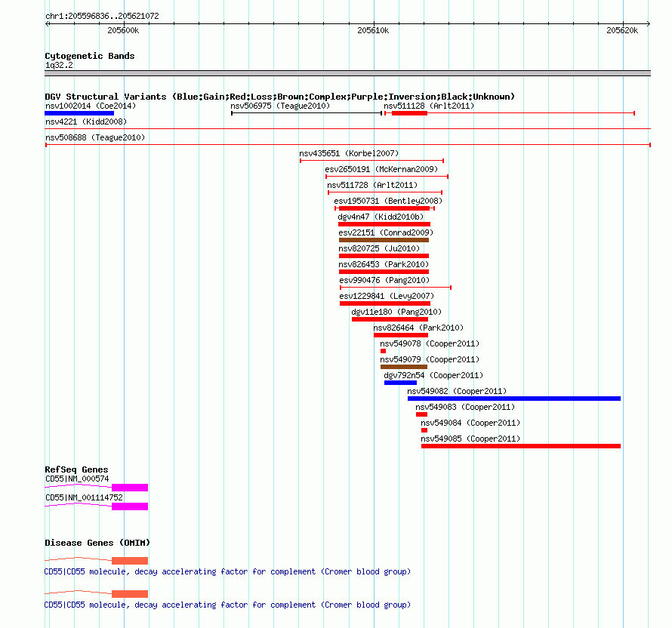Click the nsv549079 brown complex bar
The width and height of the screenshot is (672, 628).
404,367
